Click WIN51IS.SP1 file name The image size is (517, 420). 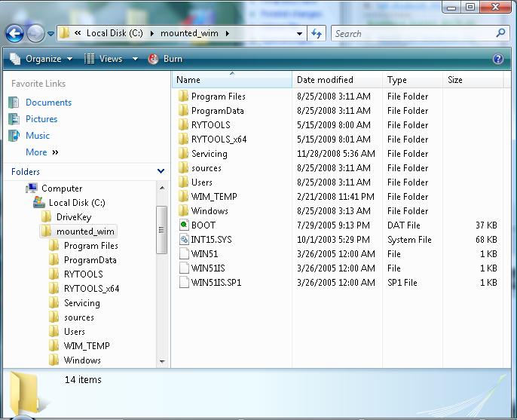216,283
